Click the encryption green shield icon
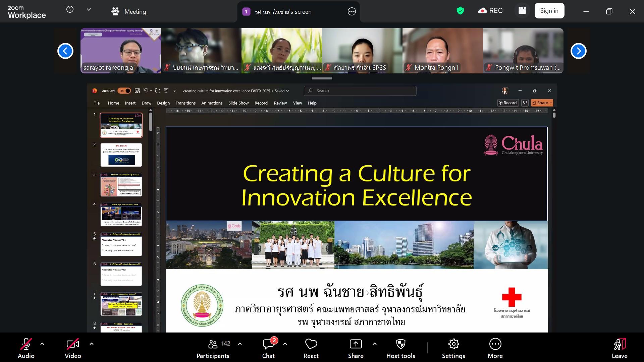644x362 pixels. (460, 11)
